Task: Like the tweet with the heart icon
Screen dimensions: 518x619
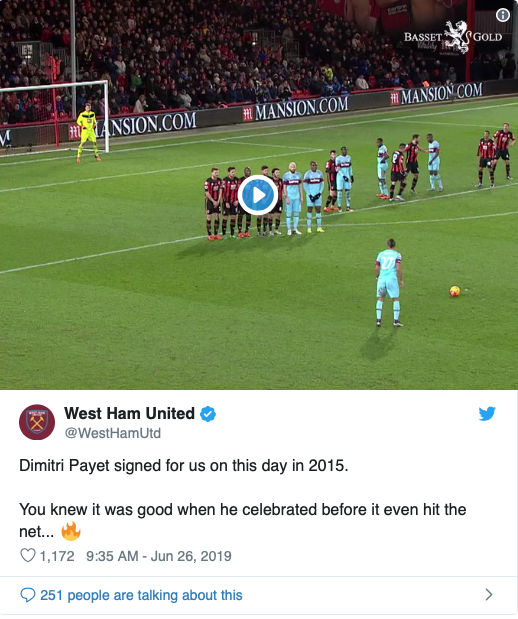Action: point(28,555)
